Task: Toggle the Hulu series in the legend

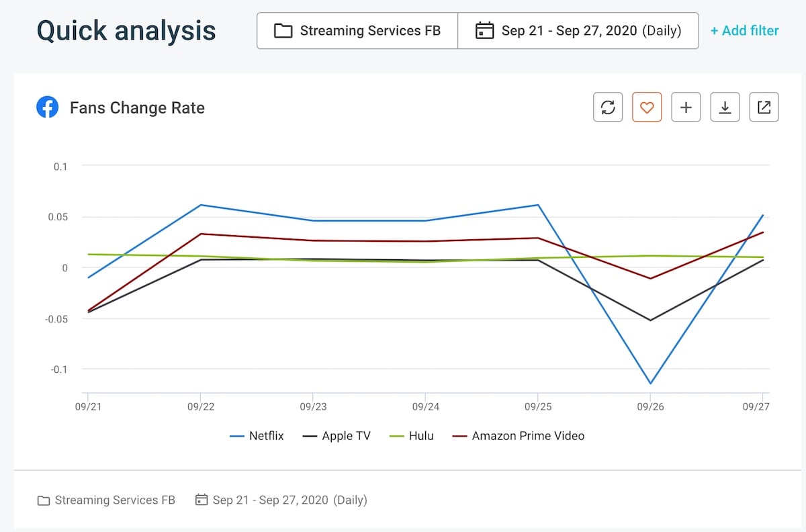Action: click(x=412, y=436)
